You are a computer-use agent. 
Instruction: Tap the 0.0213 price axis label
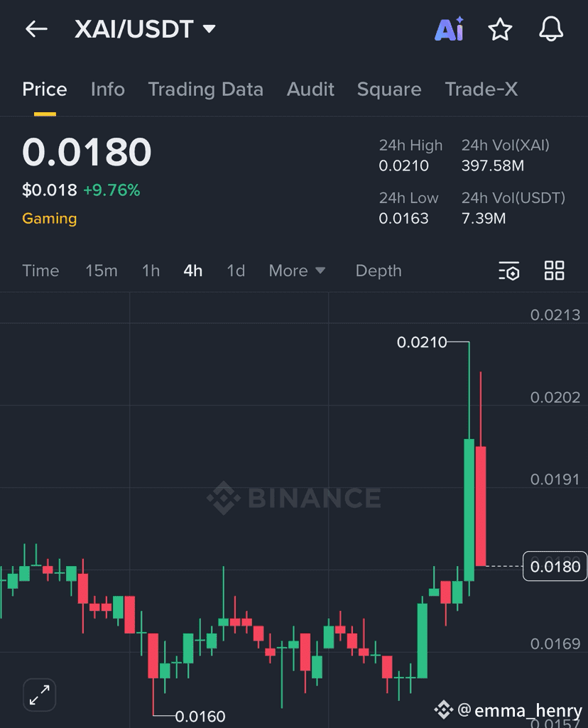coord(555,315)
